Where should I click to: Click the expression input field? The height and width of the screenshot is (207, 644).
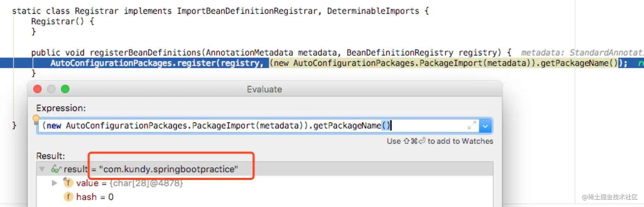[x=258, y=126]
